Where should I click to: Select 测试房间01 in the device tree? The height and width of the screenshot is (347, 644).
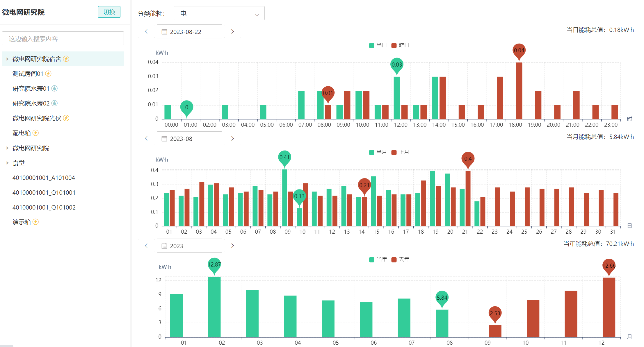(x=28, y=74)
